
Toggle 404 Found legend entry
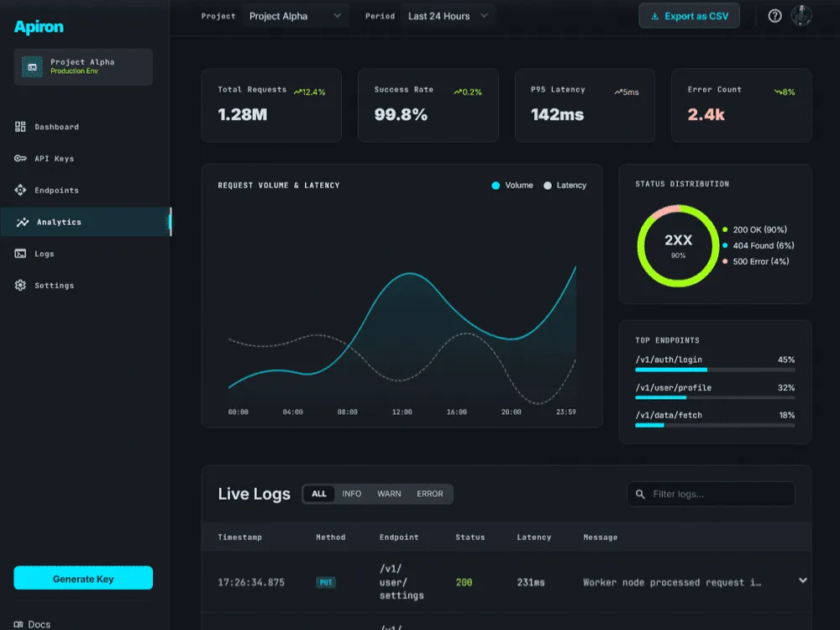758,245
